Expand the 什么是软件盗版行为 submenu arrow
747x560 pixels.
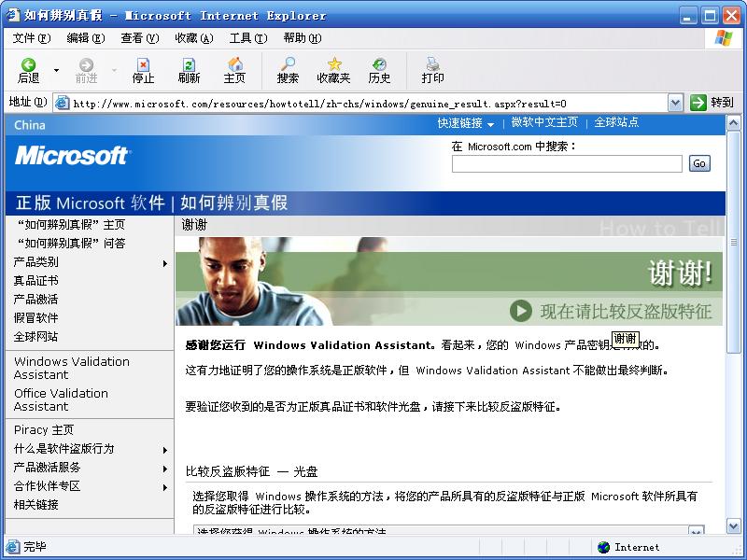tap(165, 450)
